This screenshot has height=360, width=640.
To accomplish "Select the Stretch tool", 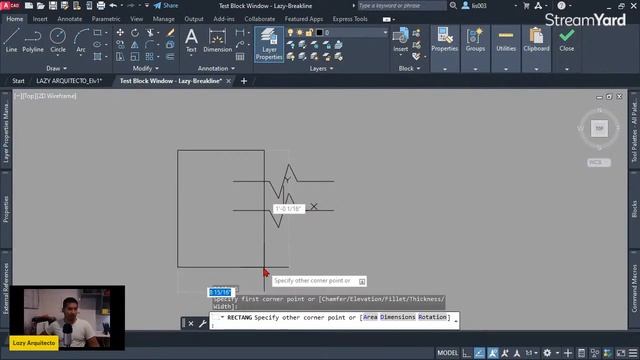I will (120, 57).
